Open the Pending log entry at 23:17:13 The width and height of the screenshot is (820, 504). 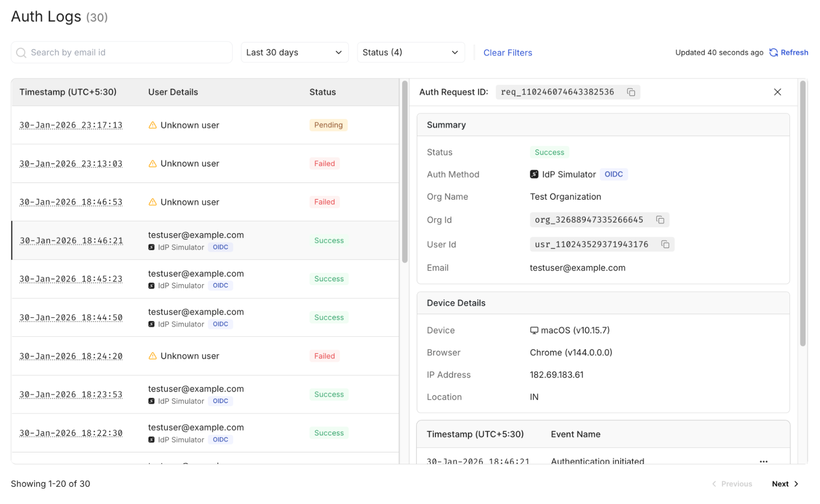tap(205, 125)
